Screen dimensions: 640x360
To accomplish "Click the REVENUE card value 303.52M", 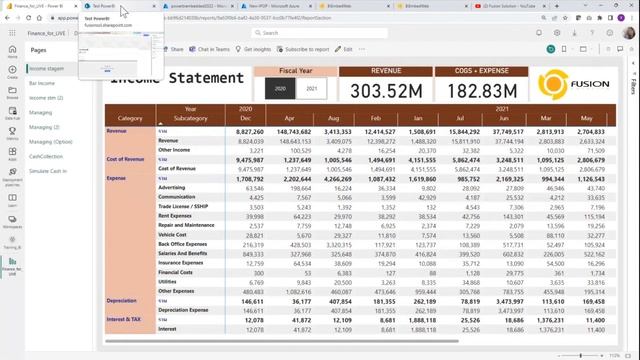I will [386, 91].
